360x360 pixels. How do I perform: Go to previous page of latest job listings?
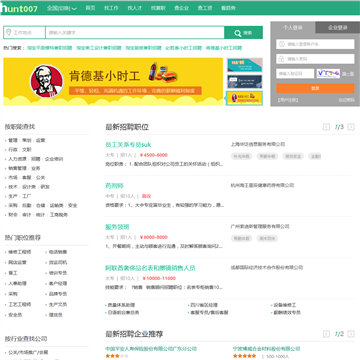pos(326,127)
